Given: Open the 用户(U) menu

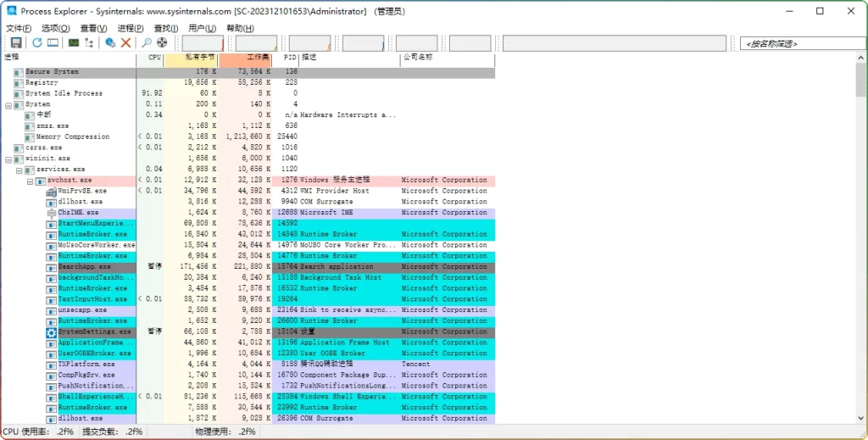Looking at the screenshot, I should [x=202, y=28].
